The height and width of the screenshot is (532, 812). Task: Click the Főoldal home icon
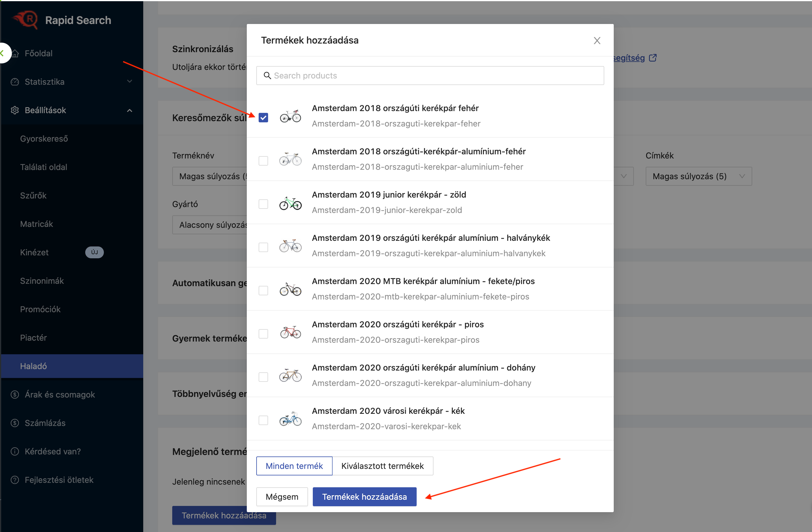click(x=15, y=54)
